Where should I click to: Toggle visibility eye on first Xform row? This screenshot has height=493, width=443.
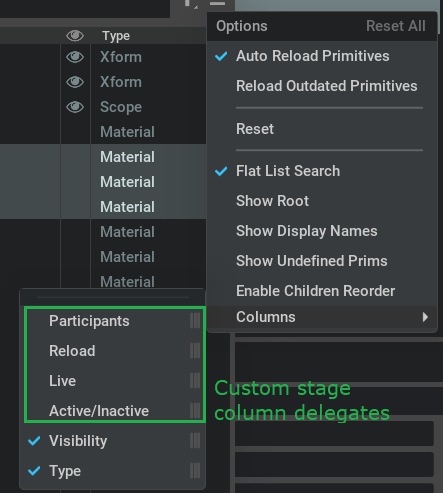pyautogui.click(x=75, y=57)
